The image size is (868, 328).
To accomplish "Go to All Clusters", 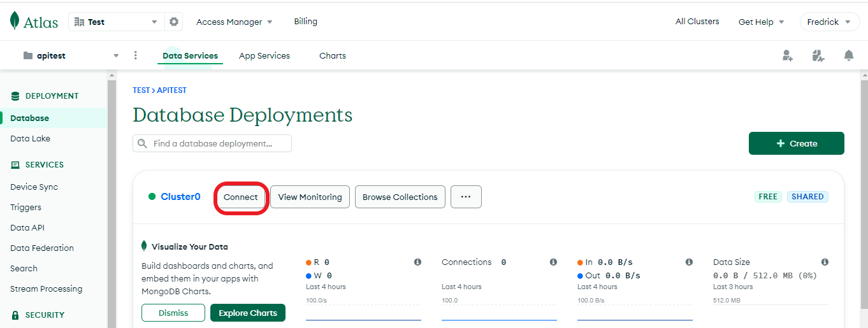I will [697, 21].
